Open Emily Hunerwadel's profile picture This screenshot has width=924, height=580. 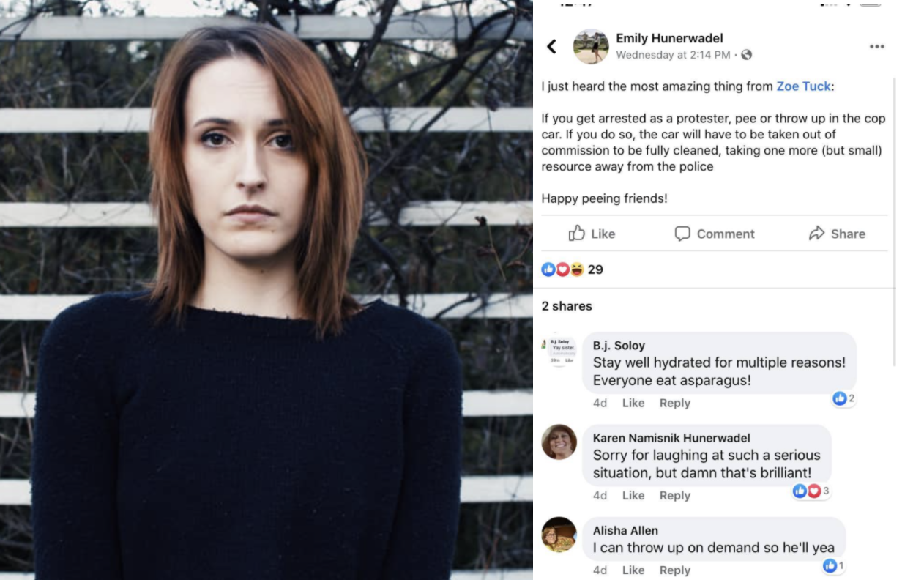[590, 47]
